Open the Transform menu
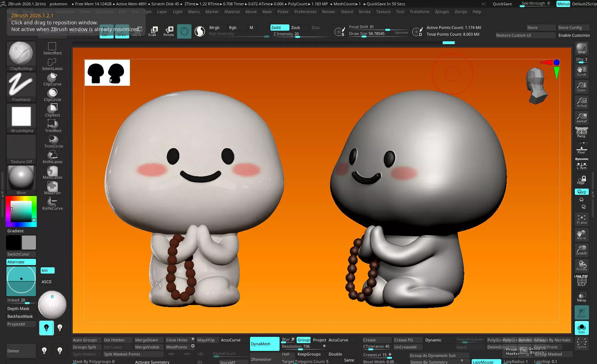The height and width of the screenshot is (364, 597). pos(419,12)
